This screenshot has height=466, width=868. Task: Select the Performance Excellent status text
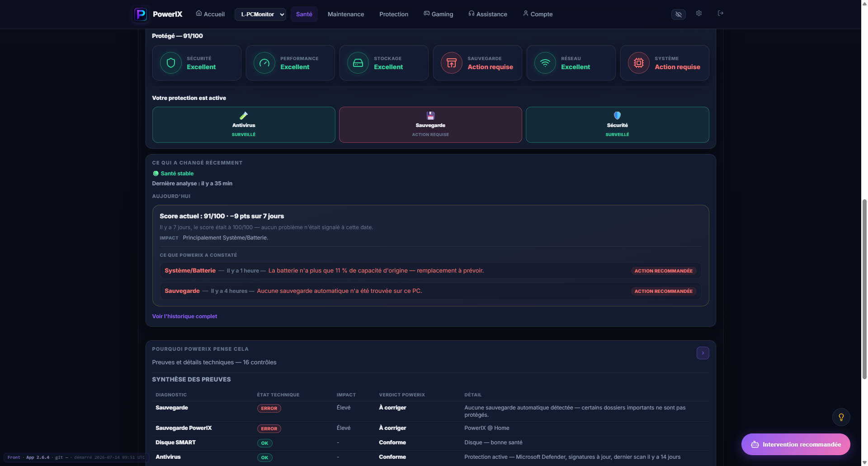(295, 67)
